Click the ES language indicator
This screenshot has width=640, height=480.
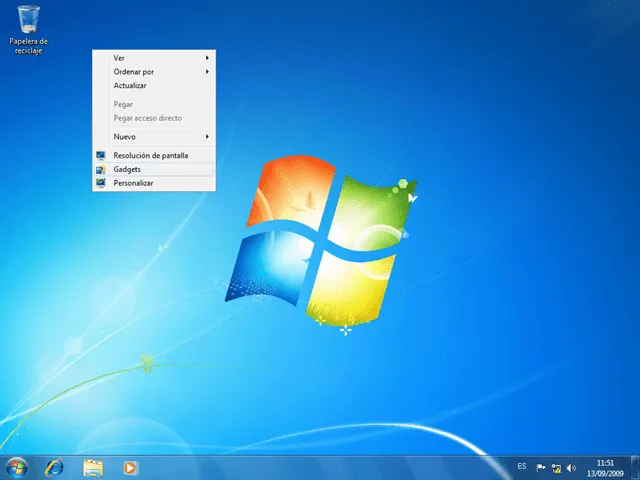[522, 466]
